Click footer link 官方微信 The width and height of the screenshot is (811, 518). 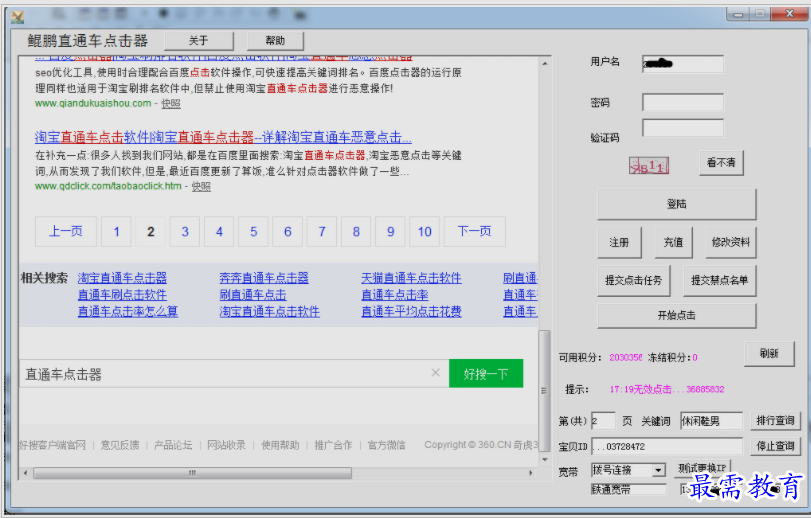click(x=387, y=445)
